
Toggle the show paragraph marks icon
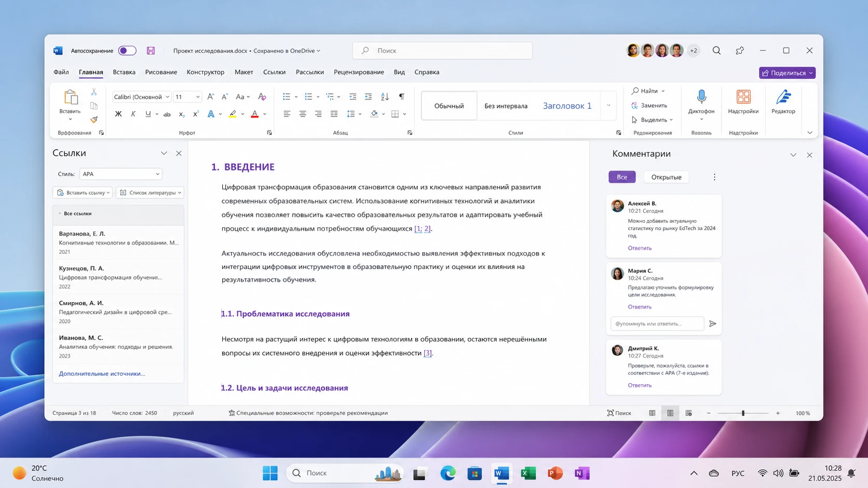coord(401,97)
